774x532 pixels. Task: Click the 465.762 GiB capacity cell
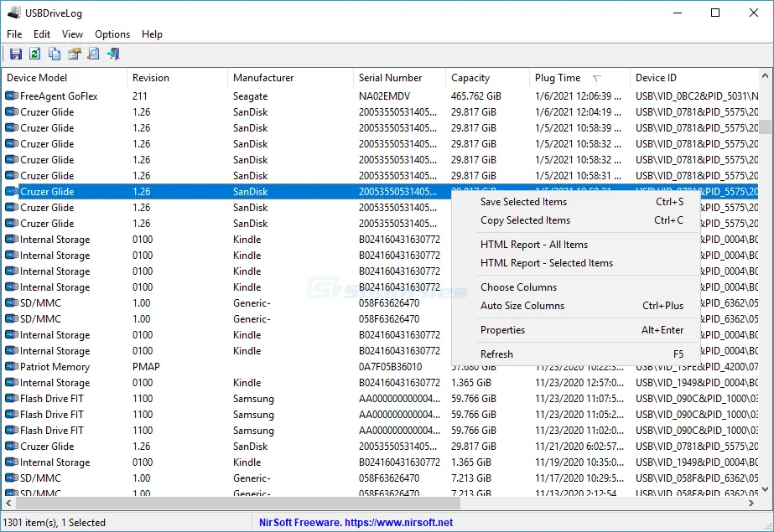tap(475, 96)
